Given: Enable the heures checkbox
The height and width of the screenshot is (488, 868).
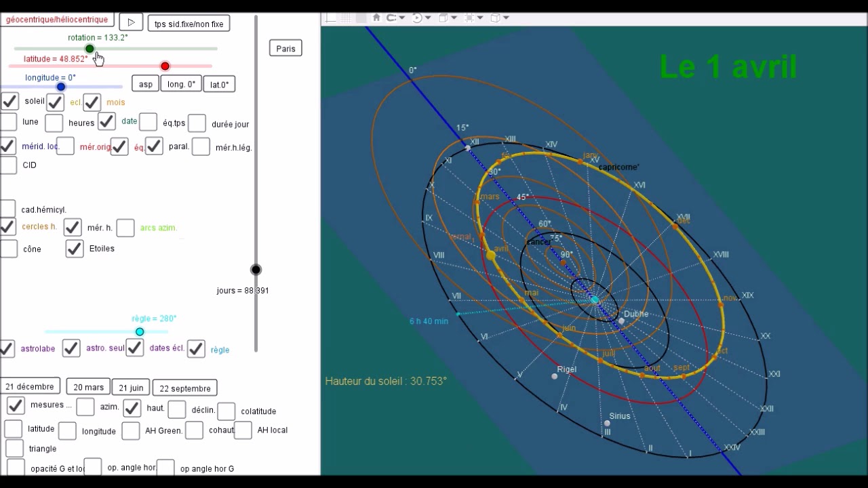Looking at the screenshot, I should (x=54, y=123).
